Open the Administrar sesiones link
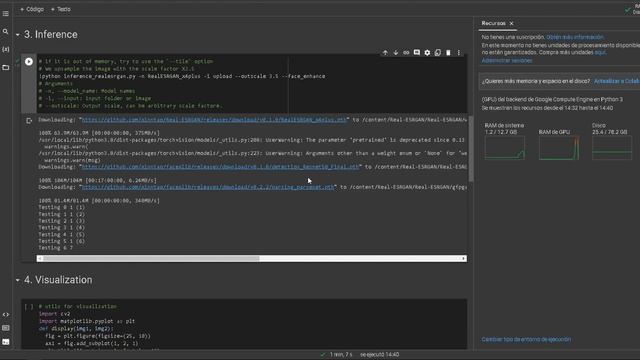This screenshot has width=640, height=360. (507, 60)
